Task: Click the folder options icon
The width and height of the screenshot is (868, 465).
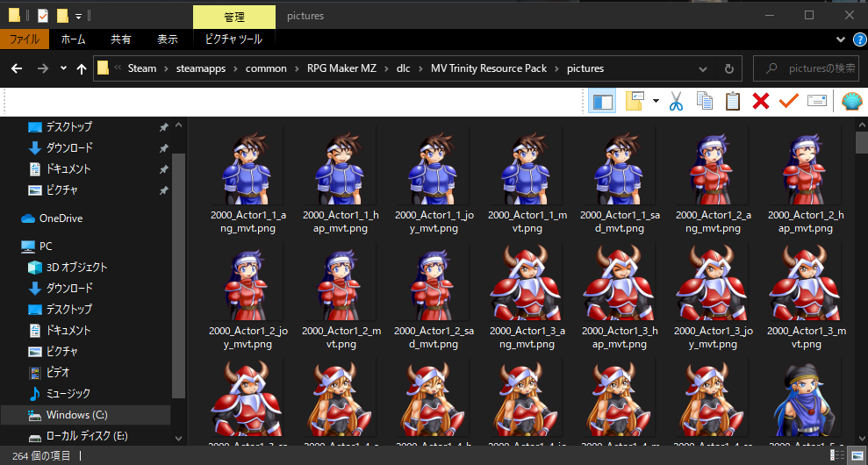Action: [636, 101]
